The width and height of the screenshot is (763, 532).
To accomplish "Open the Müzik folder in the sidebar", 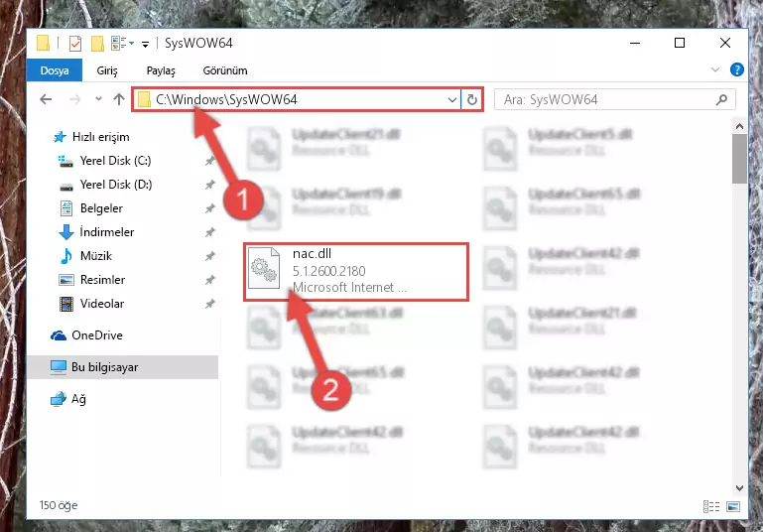I will tap(96, 255).
